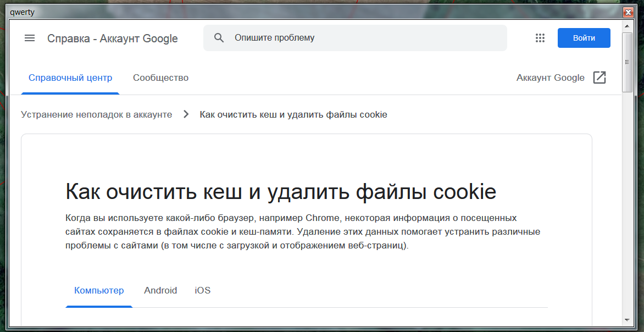Click the breadcrumb chevron arrow

186,114
